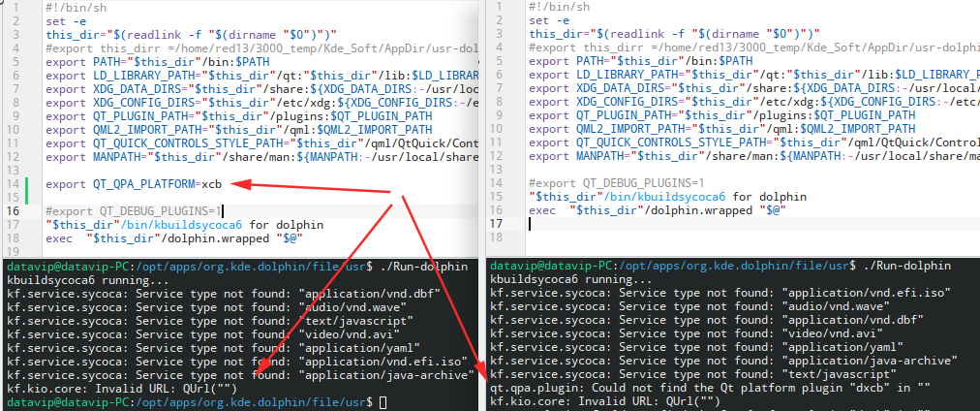The width and height of the screenshot is (980, 411).
Task: Click 'export PATH' line in left editor
Action: pos(158,62)
